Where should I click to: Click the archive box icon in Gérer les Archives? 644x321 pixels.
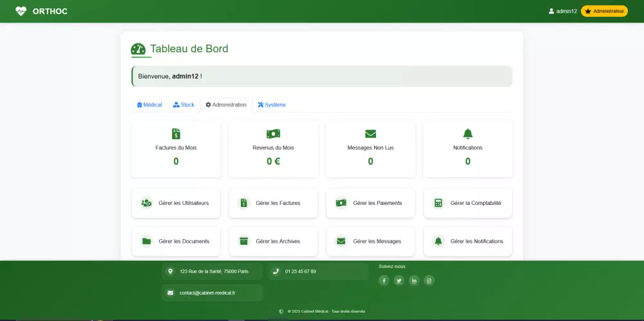(x=244, y=241)
